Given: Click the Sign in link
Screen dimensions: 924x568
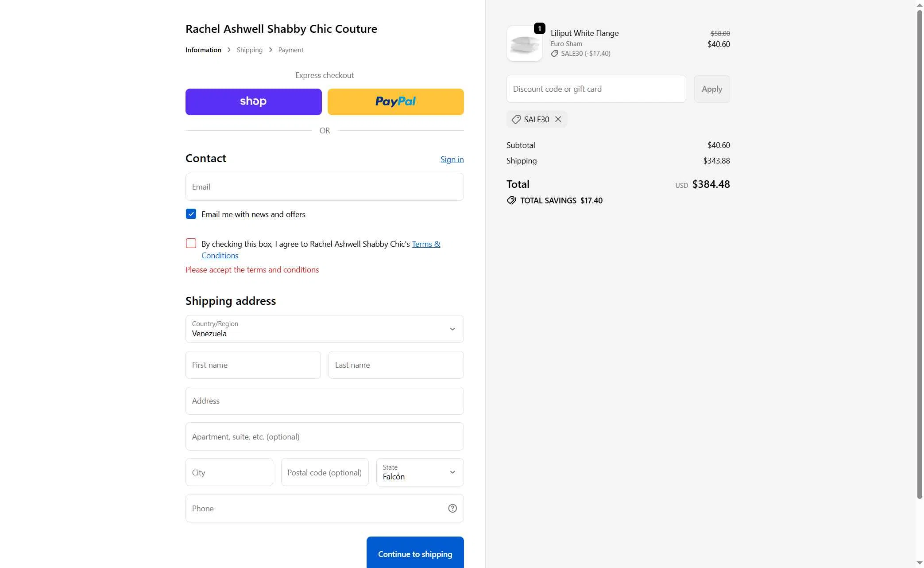Looking at the screenshot, I should (x=452, y=160).
